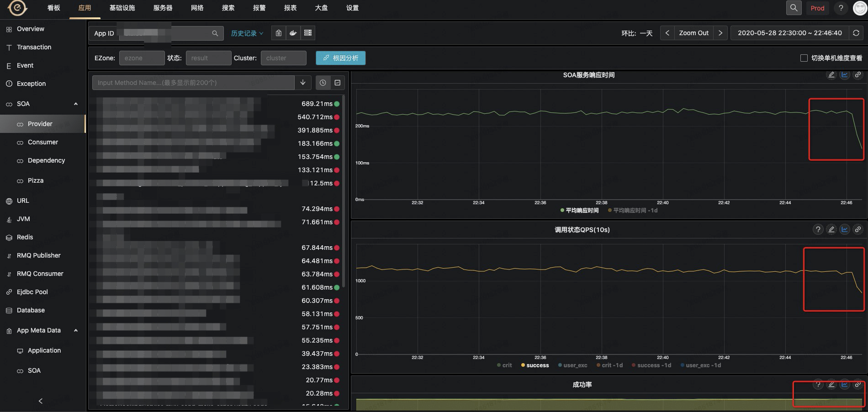The height and width of the screenshot is (412, 868).
Task: Collapse the SOA sidebar section
Action: pos(76,104)
